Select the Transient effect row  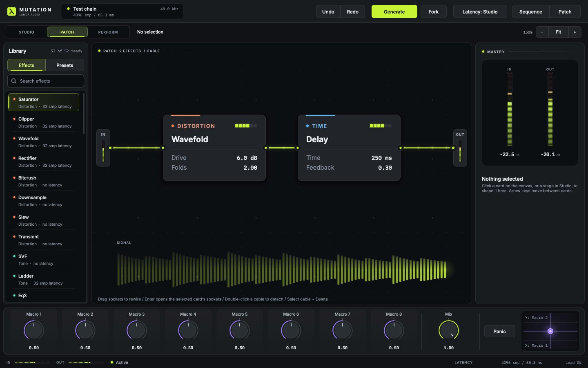click(x=44, y=240)
